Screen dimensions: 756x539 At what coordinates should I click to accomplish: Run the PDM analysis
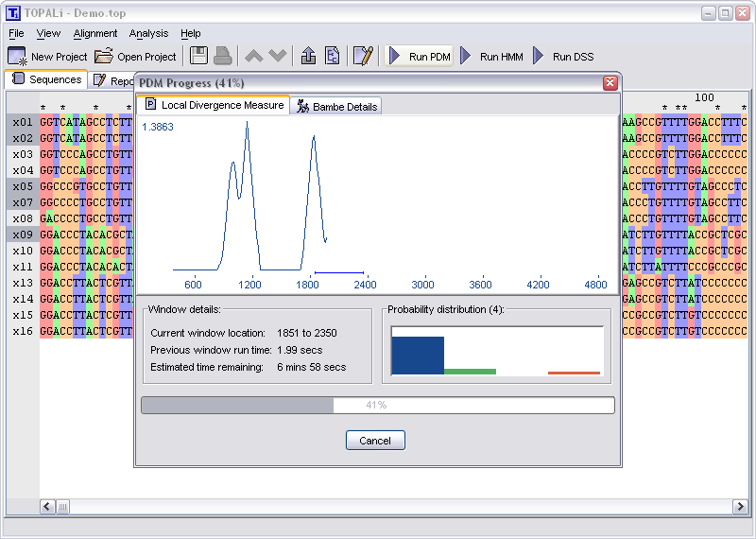click(x=419, y=57)
